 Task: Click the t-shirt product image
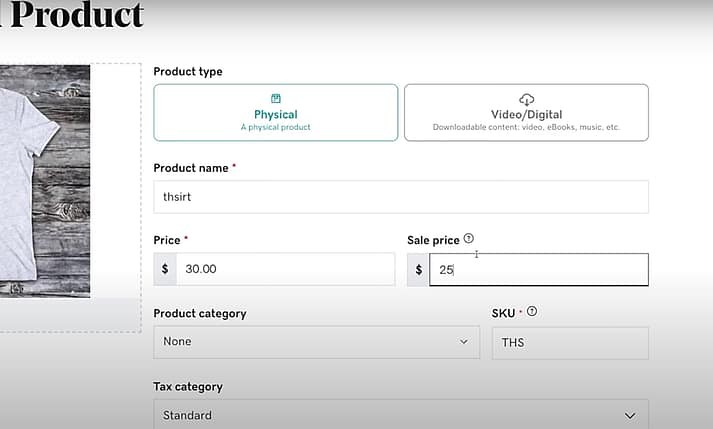(45, 180)
